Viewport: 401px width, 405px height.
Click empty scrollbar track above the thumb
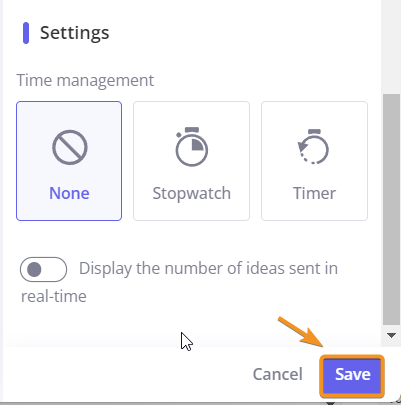click(x=392, y=47)
